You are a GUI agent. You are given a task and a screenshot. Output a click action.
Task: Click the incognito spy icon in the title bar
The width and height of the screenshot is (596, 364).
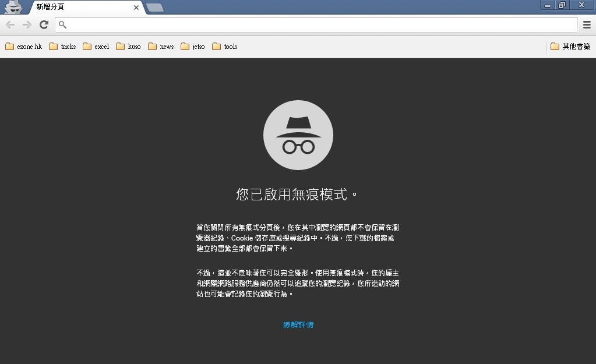tap(13, 8)
